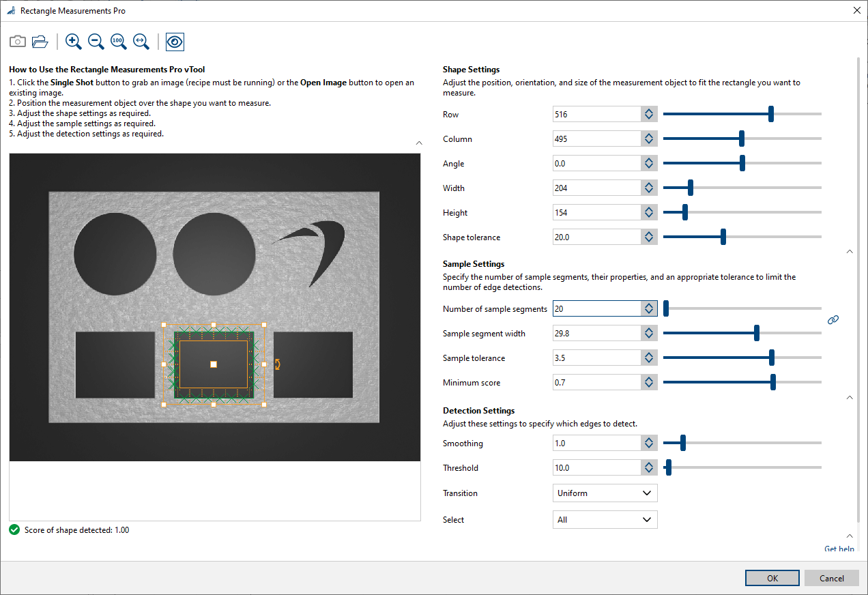Click the Threshold slider handle
This screenshot has height=595, width=868.
pyautogui.click(x=669, y=467)
